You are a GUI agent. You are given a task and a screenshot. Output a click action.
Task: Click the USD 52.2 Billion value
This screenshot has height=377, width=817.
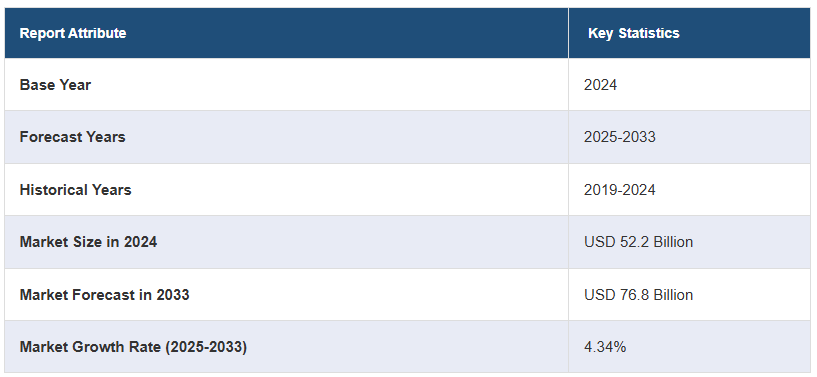tap(638, 242)
